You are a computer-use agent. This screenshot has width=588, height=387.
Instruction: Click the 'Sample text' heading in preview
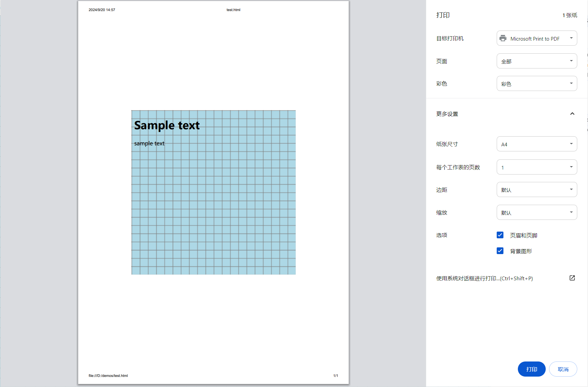[167, 125]
